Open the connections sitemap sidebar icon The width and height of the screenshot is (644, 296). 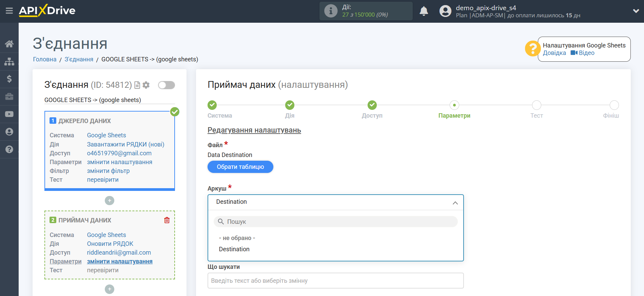pyautogui.click(x=9, y=61)
